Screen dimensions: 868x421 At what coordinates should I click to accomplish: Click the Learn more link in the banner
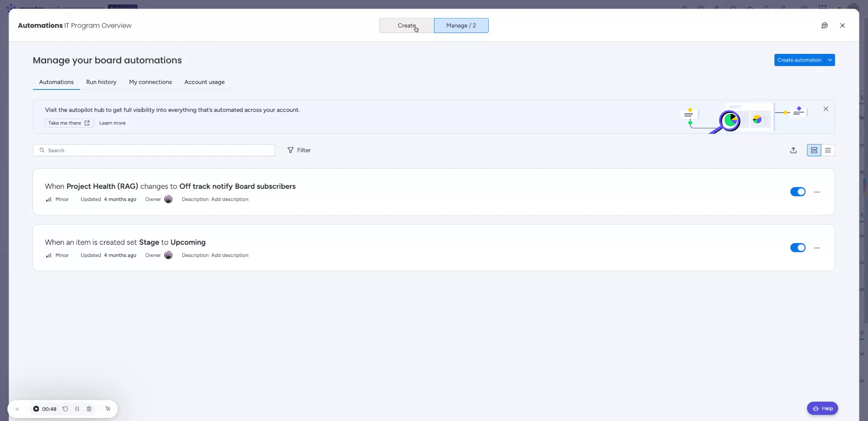[112, 122]
